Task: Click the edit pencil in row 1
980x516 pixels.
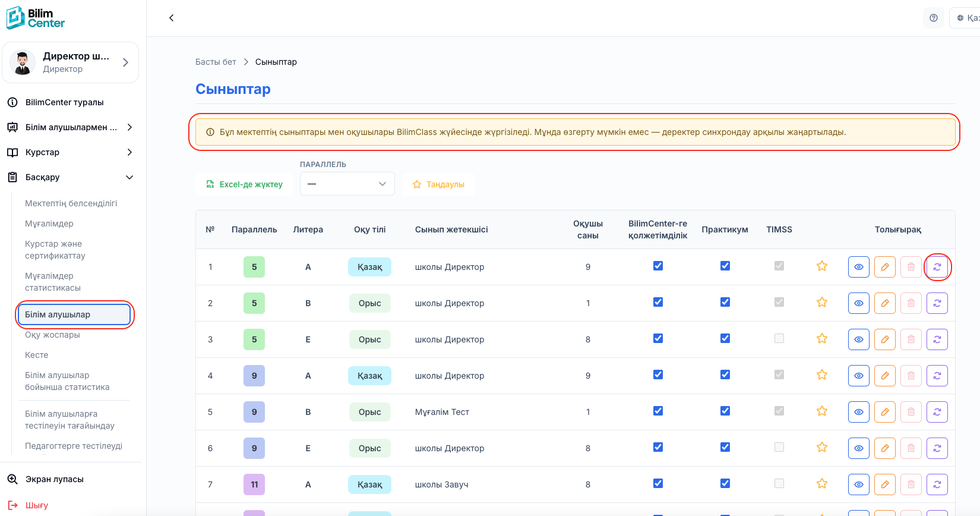Action: [x=885, y=267]
